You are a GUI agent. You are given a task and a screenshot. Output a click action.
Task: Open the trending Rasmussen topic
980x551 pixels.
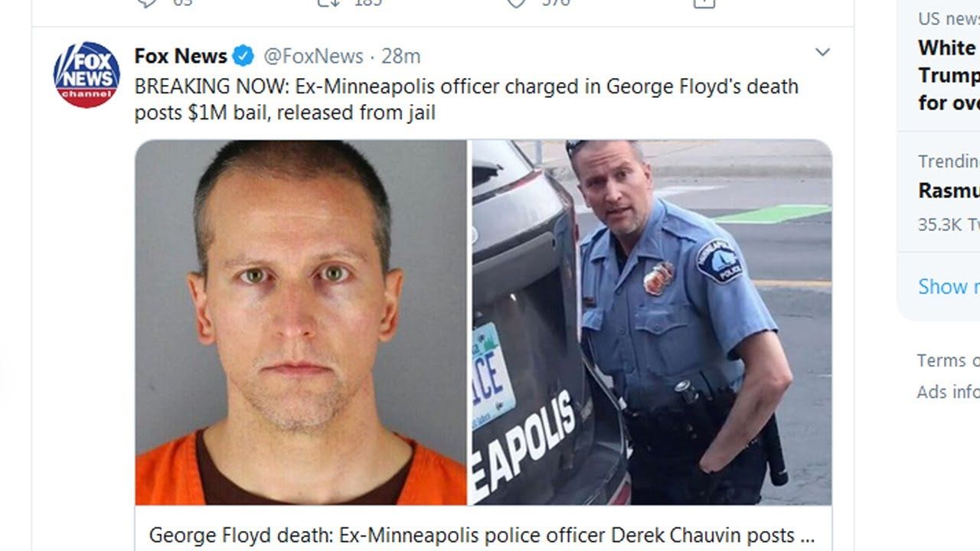(949, 191)
